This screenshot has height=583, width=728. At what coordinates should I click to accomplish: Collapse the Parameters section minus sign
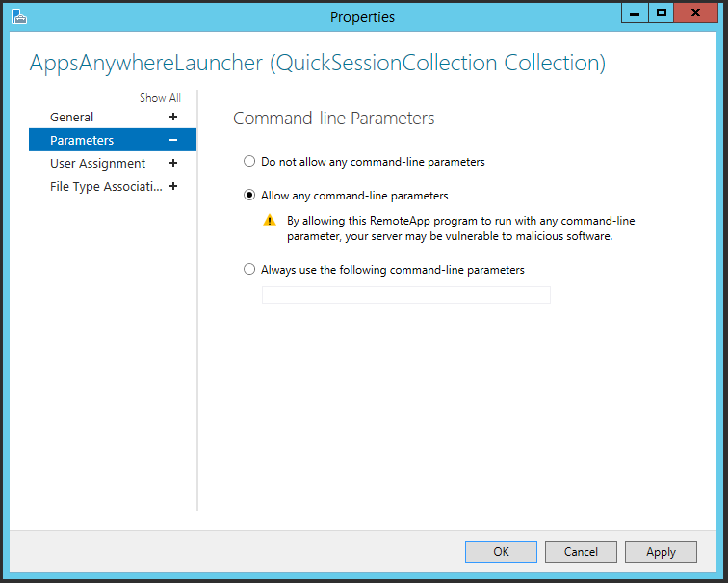(173, 141)
